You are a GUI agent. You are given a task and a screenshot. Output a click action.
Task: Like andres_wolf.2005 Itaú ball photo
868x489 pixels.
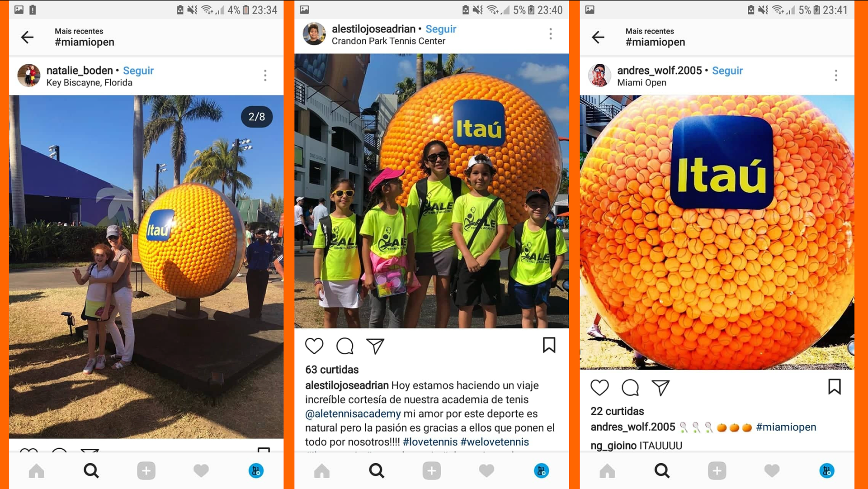click(599, 388)
